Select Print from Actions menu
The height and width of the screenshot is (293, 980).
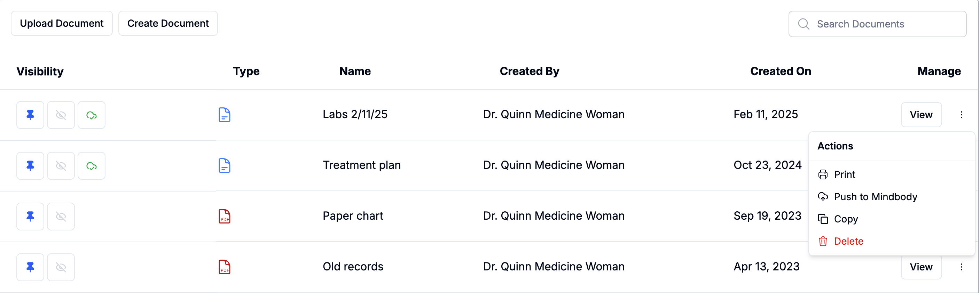(844, 174)
